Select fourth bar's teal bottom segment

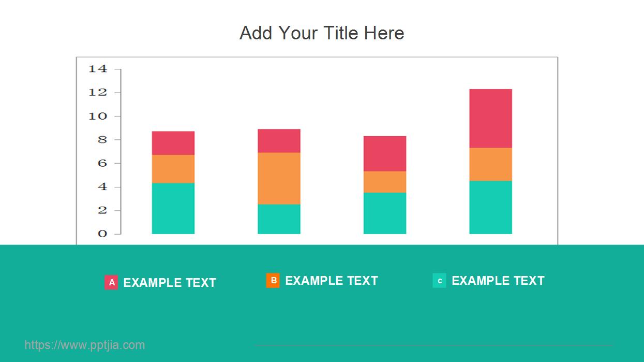click(490, 207)
